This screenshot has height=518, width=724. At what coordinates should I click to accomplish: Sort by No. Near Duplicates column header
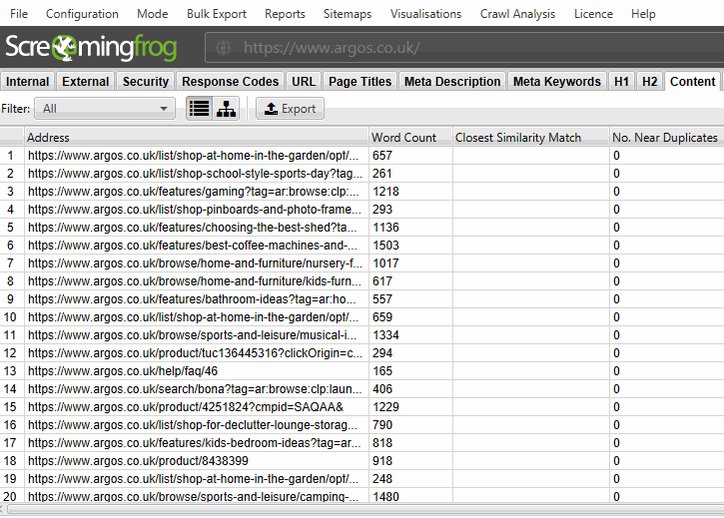pyautogui.click(x=666, y=138)
